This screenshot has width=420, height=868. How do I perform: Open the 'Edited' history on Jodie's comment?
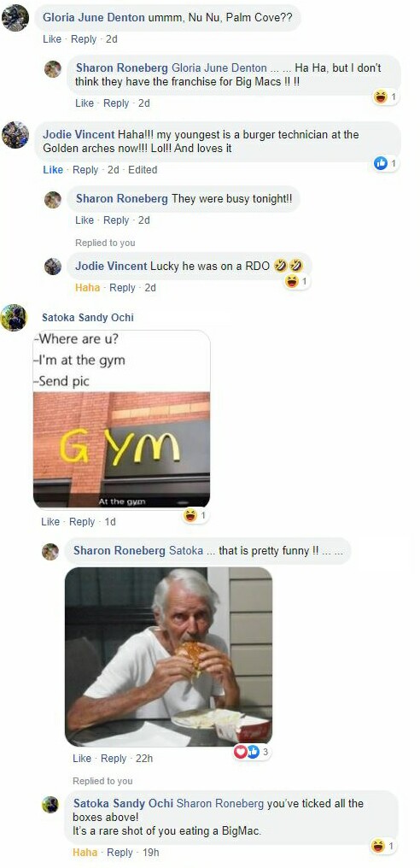click(143, 170)
